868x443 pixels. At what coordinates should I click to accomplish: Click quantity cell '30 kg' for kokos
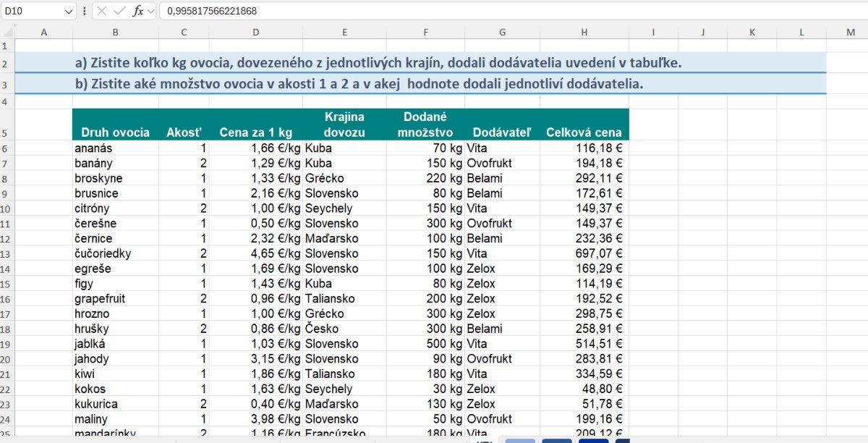(425, 389)
